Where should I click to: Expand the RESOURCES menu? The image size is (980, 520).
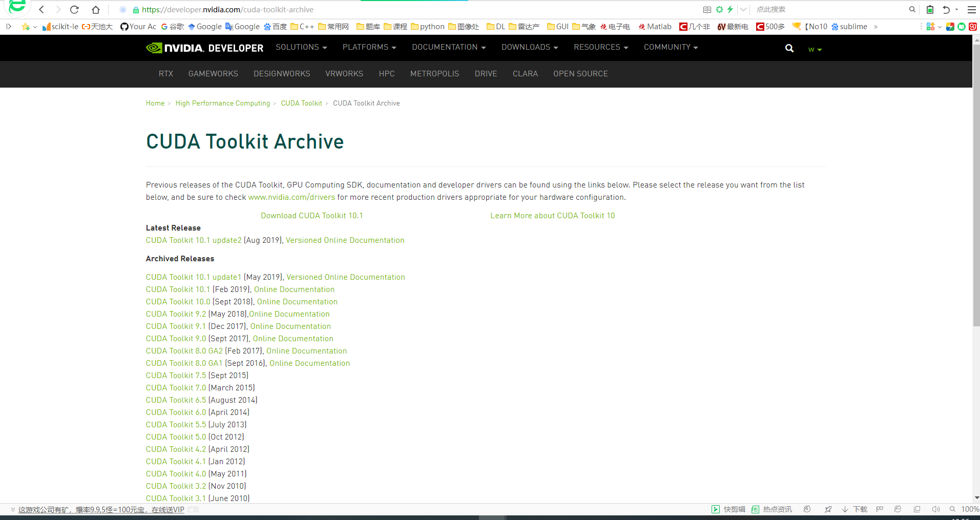click(601, 47)
